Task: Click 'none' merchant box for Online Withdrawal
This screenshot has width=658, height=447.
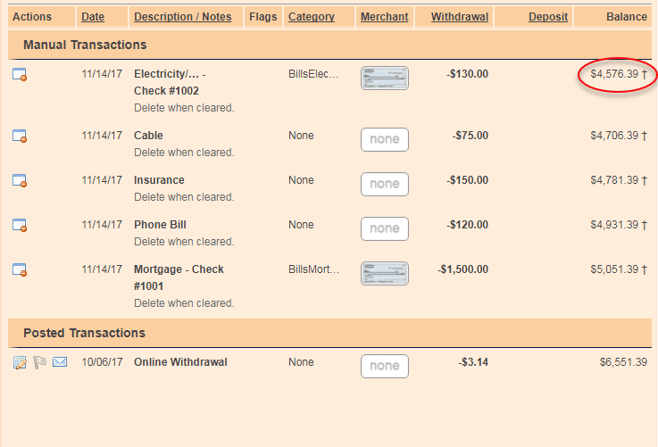Action: (384, 366)
